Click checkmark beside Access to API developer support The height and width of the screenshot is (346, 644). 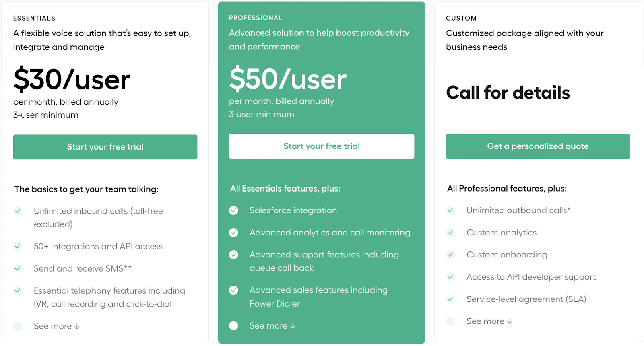[x=450, y=277]
